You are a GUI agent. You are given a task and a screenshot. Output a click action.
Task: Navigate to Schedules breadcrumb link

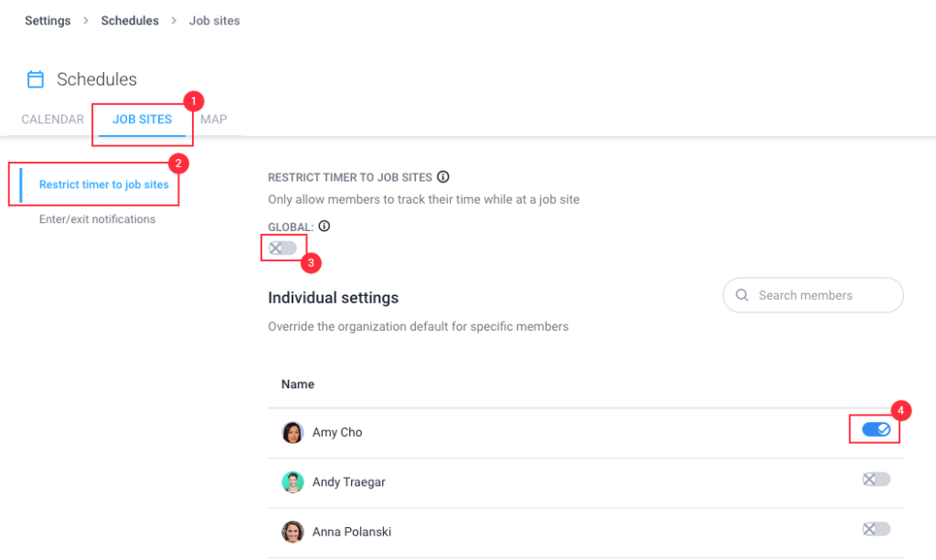tap(130, 20)
